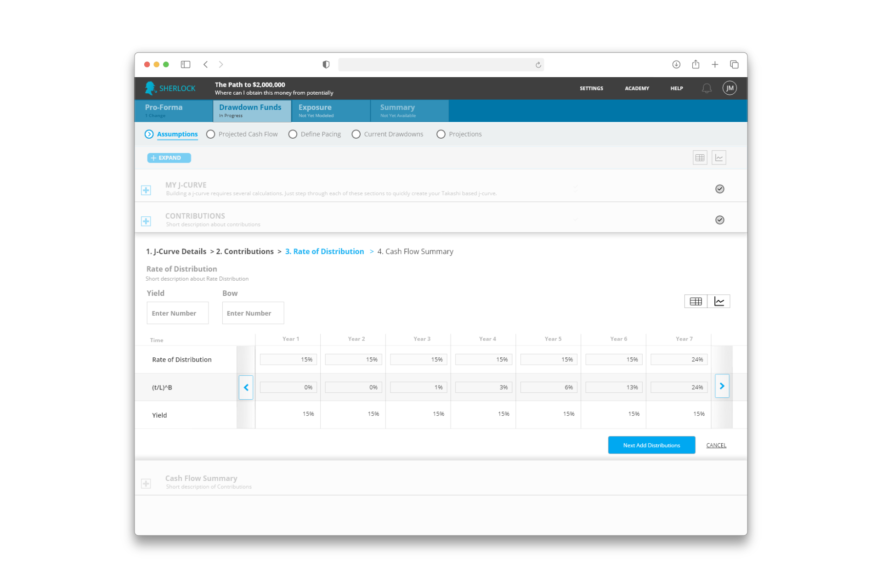The height and width of the screenshot is (588, 882).
Task: Edit Year 6 Rate of Distribution field
Action: coord(614,360)
